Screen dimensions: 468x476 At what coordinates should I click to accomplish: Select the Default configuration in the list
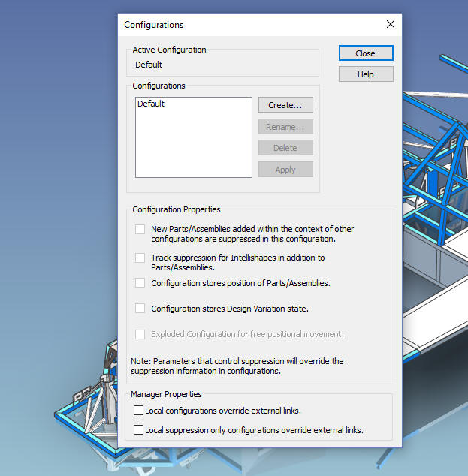click(x=151, y=104)
